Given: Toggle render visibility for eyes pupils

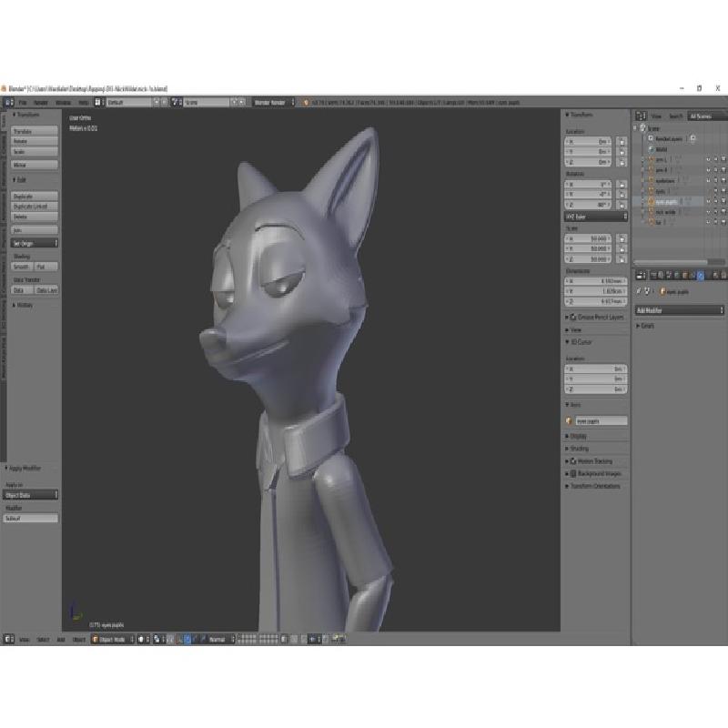Looking at the screenshot, I should tap(723, 201).
